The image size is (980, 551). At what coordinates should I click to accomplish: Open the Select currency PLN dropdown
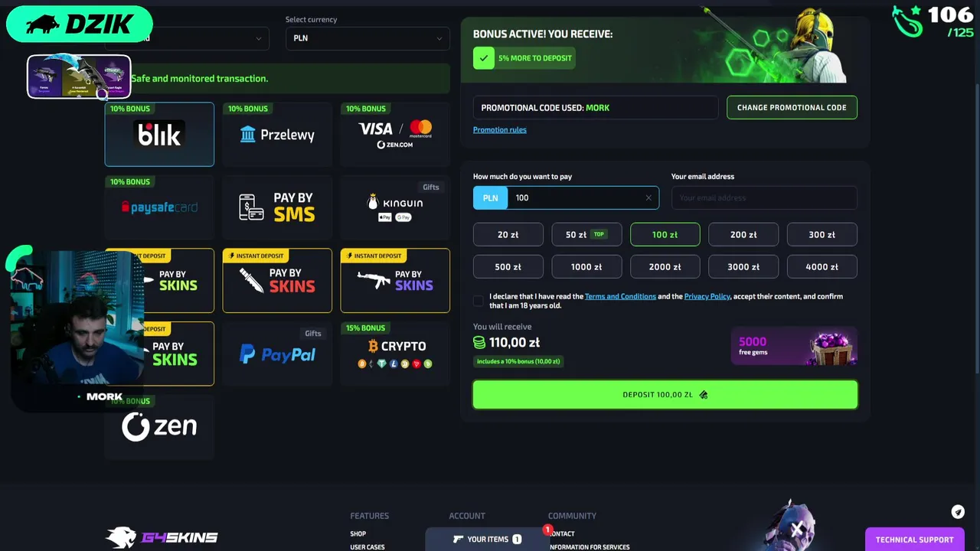367,38
